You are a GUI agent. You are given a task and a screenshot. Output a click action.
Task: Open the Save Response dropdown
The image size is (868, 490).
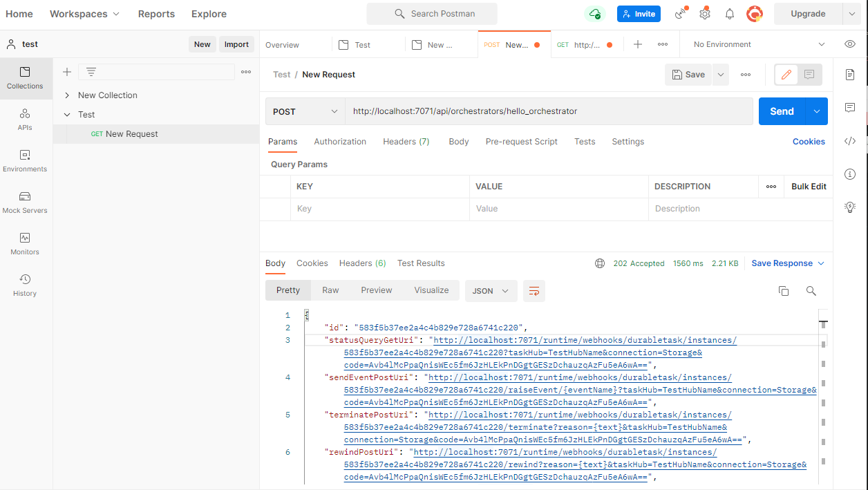[x=788, y=263]
